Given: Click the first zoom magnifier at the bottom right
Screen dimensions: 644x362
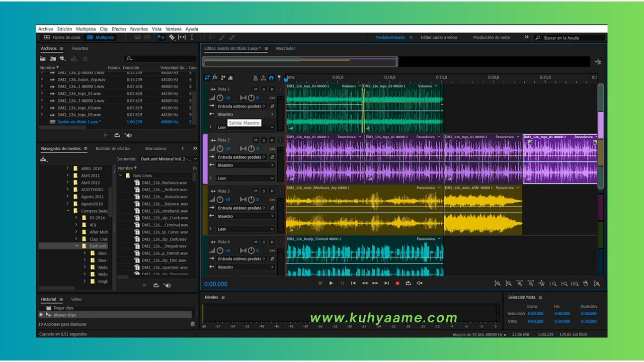Looking at the screenshot, I should click(498, 284).
